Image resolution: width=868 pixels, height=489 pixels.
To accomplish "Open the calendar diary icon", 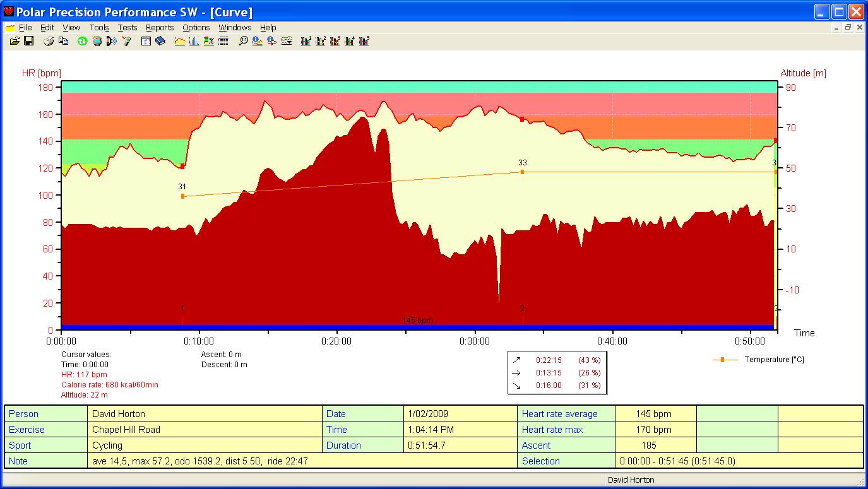I will pos(146,41).
